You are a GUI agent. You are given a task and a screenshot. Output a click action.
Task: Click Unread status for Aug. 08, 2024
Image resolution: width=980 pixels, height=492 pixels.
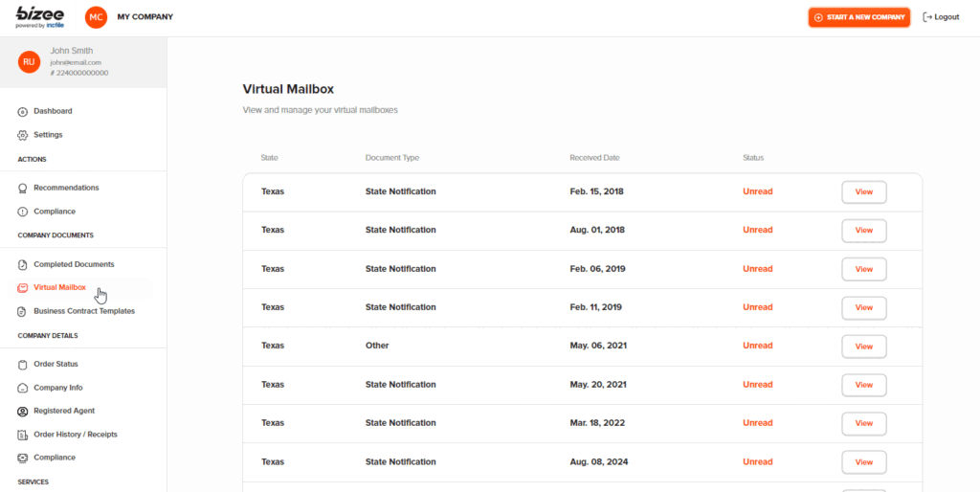pos(758,462)
